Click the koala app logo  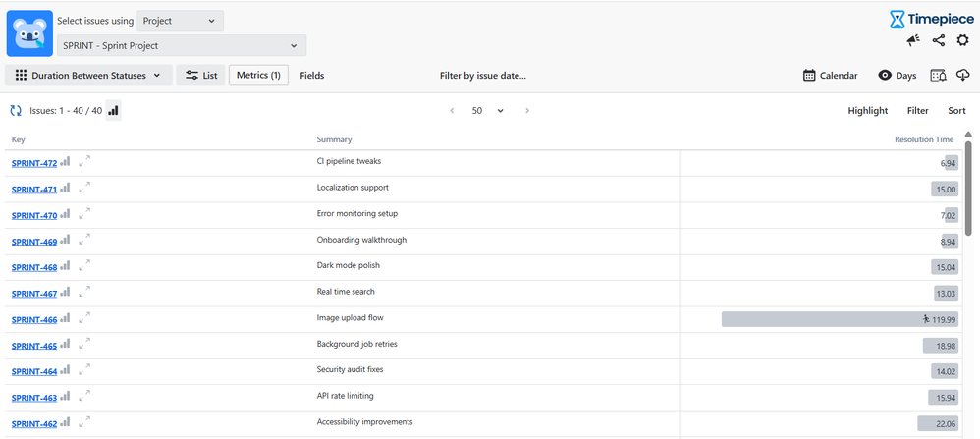30,33
